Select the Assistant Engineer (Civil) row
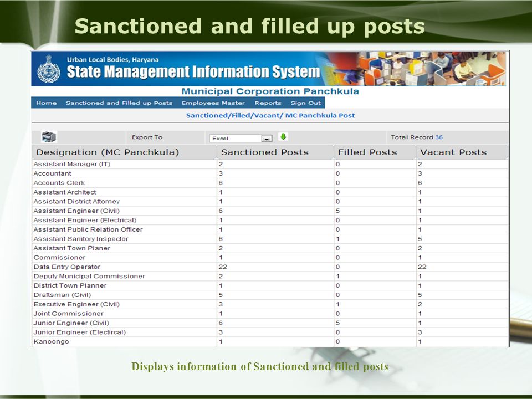Viewport: 532px width, 399px height. point(270,211)
